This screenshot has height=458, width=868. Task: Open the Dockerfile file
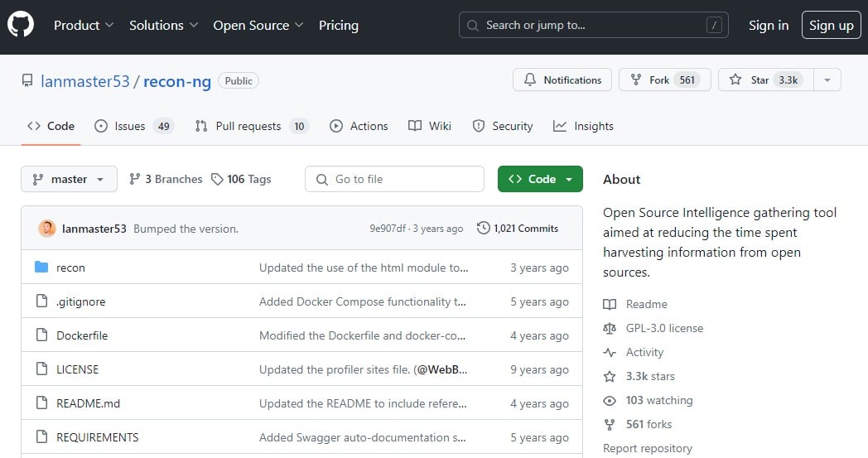click(82, 335)
